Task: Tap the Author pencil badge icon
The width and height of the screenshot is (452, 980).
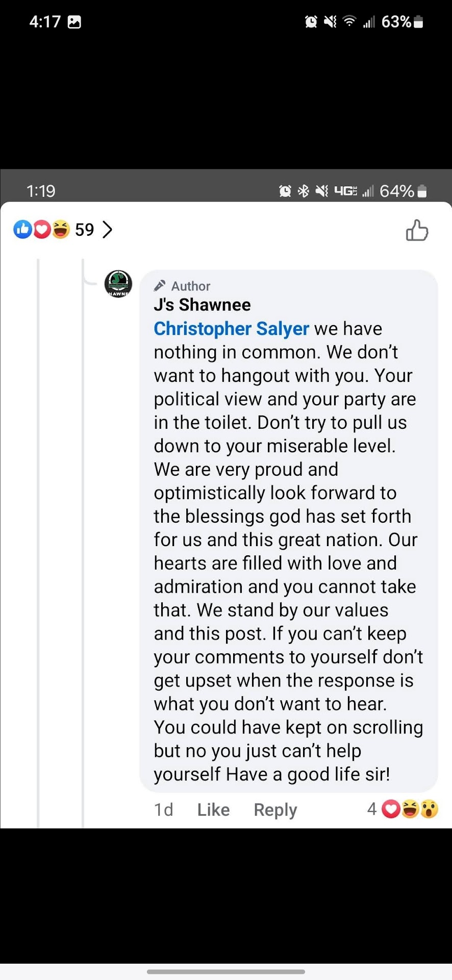Action: click(x=160, y=285)
